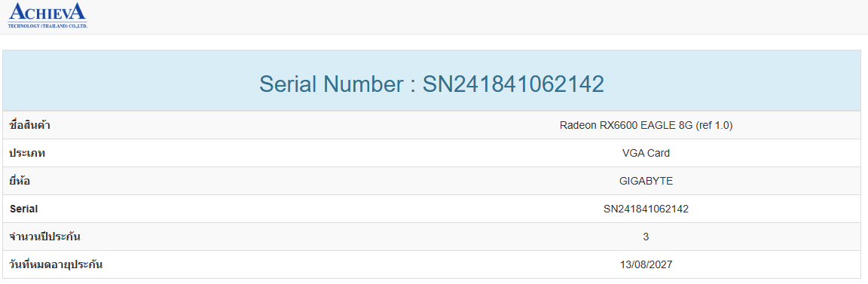Click the วันที่หมดอายุประกัน label
The height and width of the screenshot is (284, 868).
coord(57,264)
